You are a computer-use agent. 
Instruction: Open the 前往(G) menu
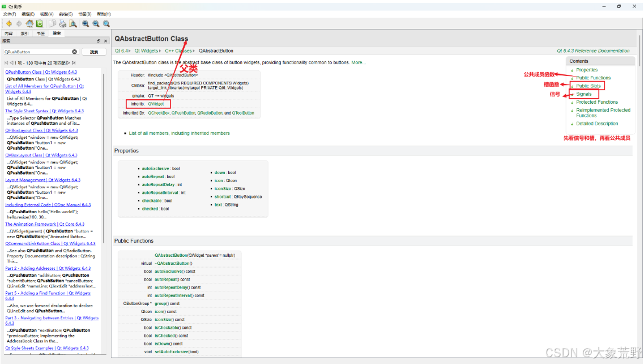click(x=66, y=14)
